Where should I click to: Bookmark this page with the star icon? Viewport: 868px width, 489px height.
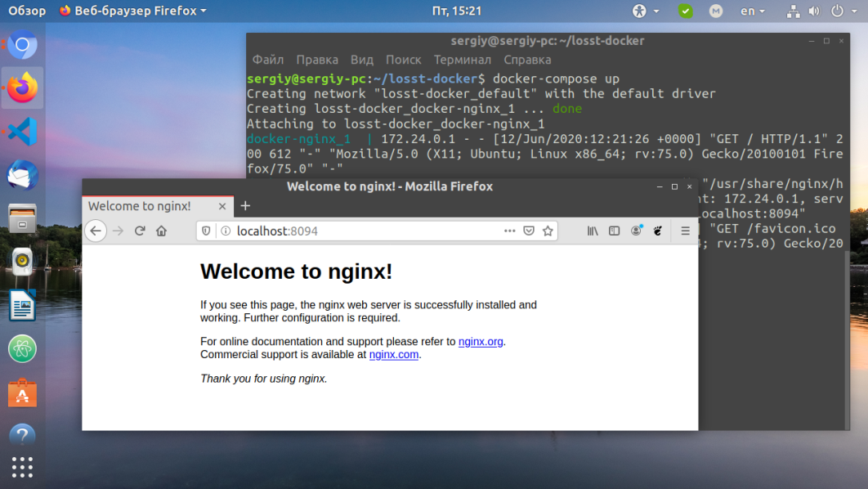tap(548, 231)
